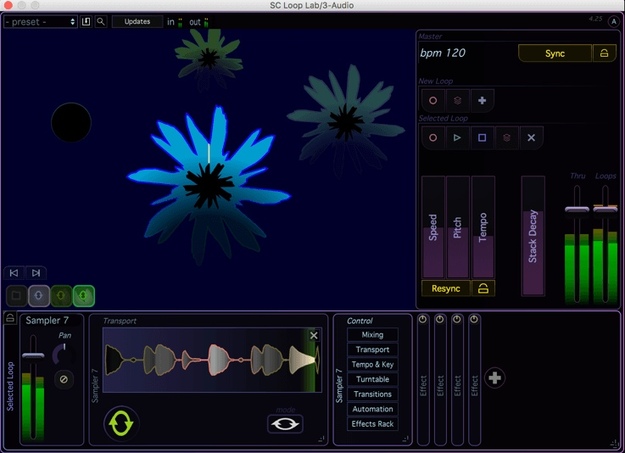Click the add effect plus icon
The image size is (625, 453).
point(494,378)
